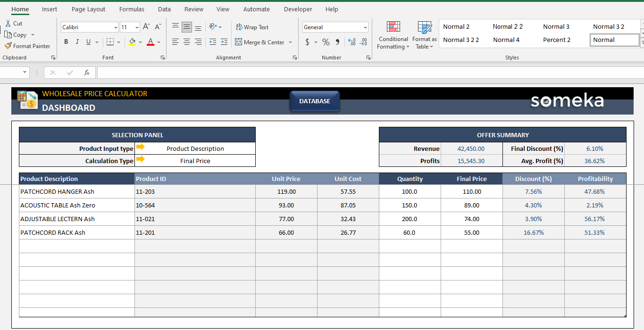Expand the Merge & Center dropdown arrow
The width and height of the screenshot is (644, 330).
pyautogui.click(x=290, y=42)
